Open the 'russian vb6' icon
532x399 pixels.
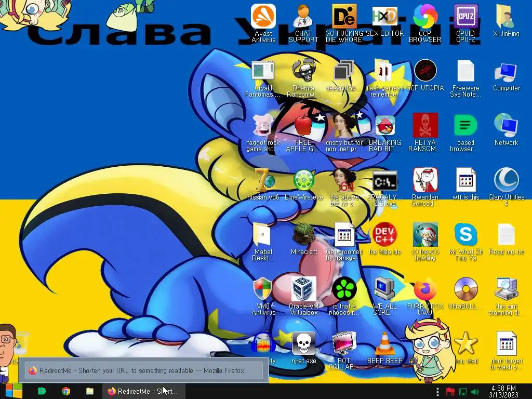pyautogui.click(x=263, y=180)
